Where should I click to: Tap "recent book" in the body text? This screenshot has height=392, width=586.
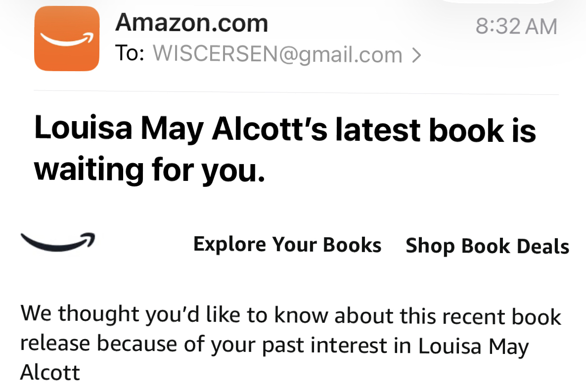[x=503, y=316]
